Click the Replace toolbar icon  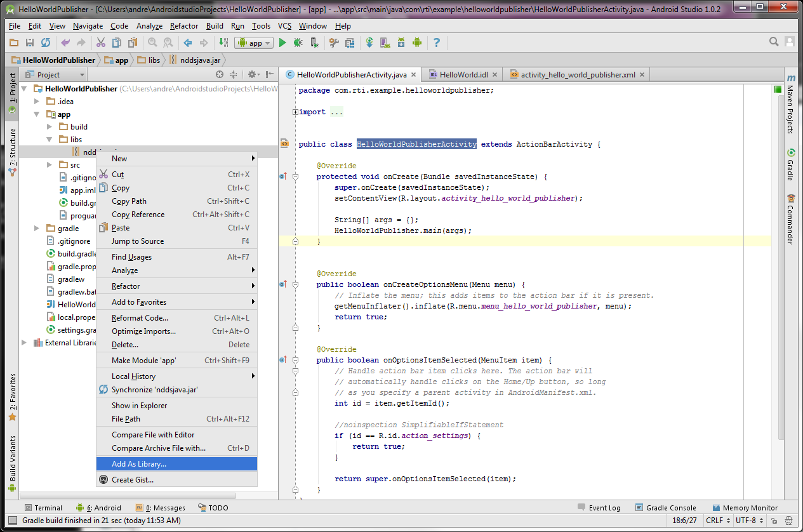pos(168,43)
